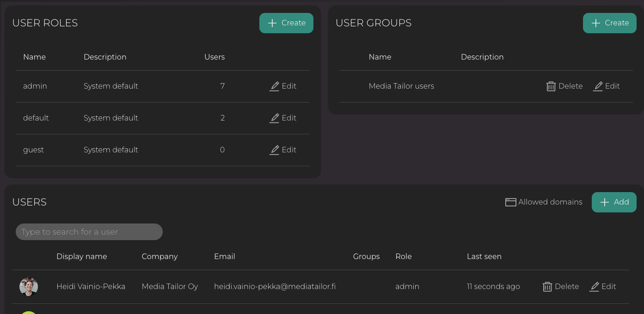Click pencil icon for Heidi Vainio-Pekka user

[x=594, y=287]
